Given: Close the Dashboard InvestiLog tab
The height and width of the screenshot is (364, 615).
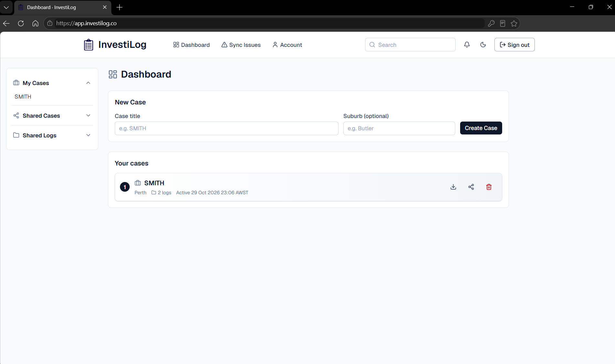Looking at the screenshot, I should 105,7.
